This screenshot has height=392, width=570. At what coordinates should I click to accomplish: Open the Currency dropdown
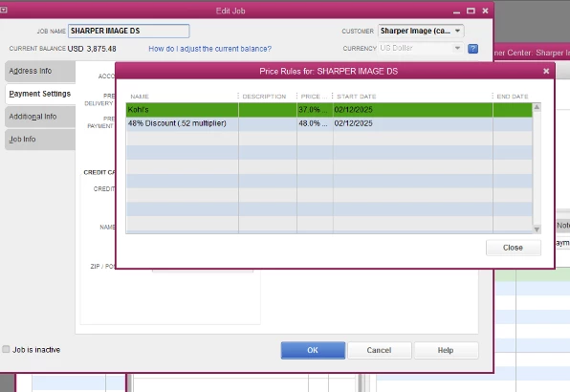[x=457, y=48]
